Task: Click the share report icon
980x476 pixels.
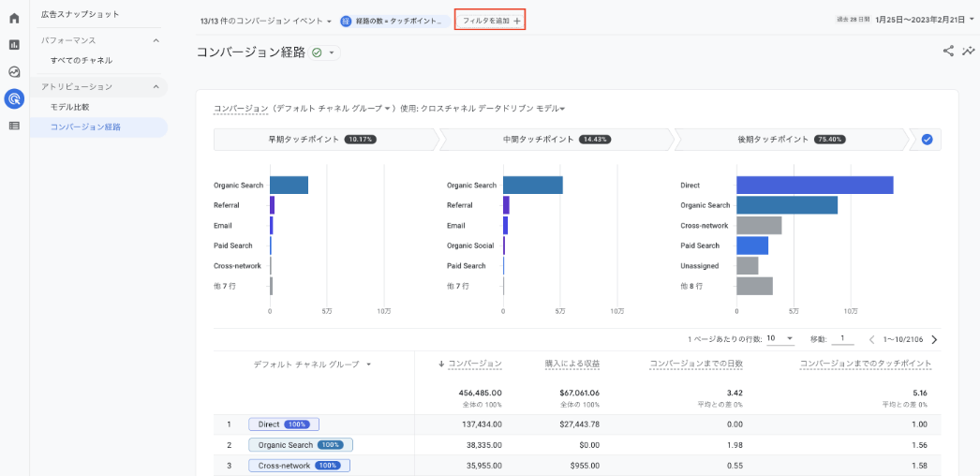Action: [948, 52]
